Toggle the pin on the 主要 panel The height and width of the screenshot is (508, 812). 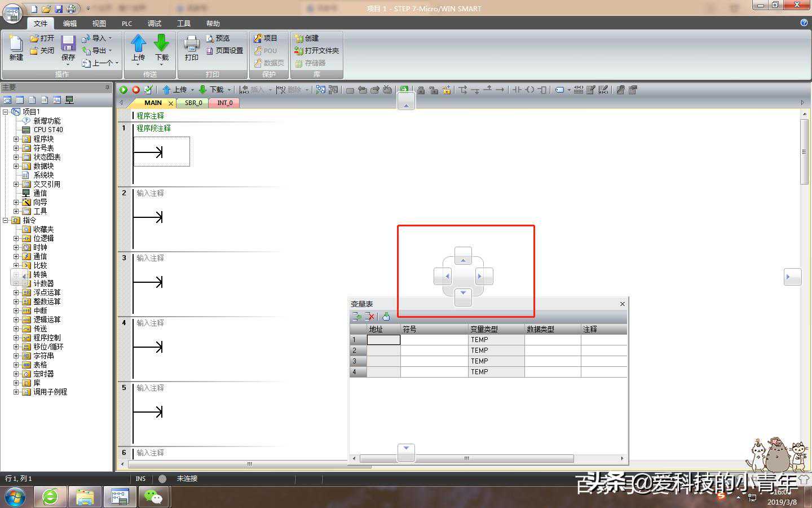pyautogui.click(x=107, y=87)
